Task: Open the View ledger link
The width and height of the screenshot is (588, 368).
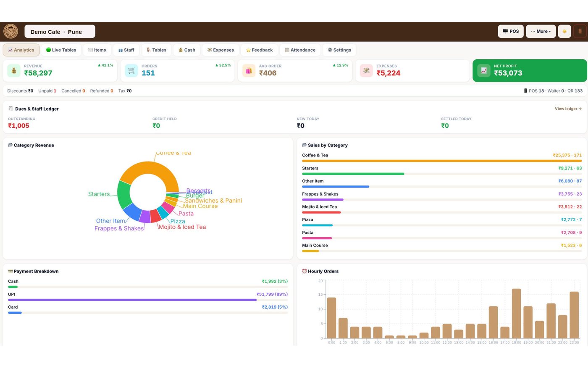Action: pyautogui.click(x=568, y=109)
